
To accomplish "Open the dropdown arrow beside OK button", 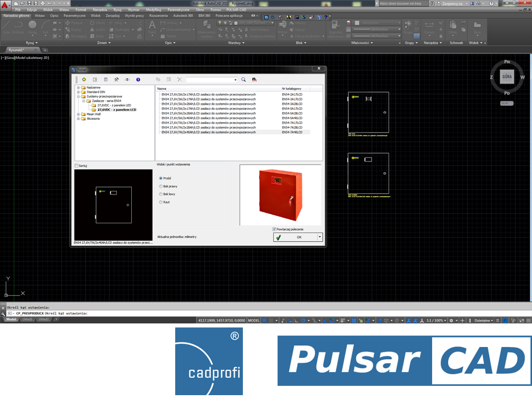I will click(x=320, y=237).
